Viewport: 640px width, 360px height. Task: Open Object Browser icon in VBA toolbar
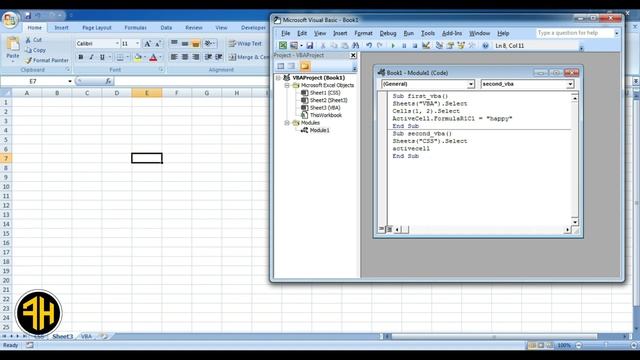pyautogui.click(x=461, y=45)
